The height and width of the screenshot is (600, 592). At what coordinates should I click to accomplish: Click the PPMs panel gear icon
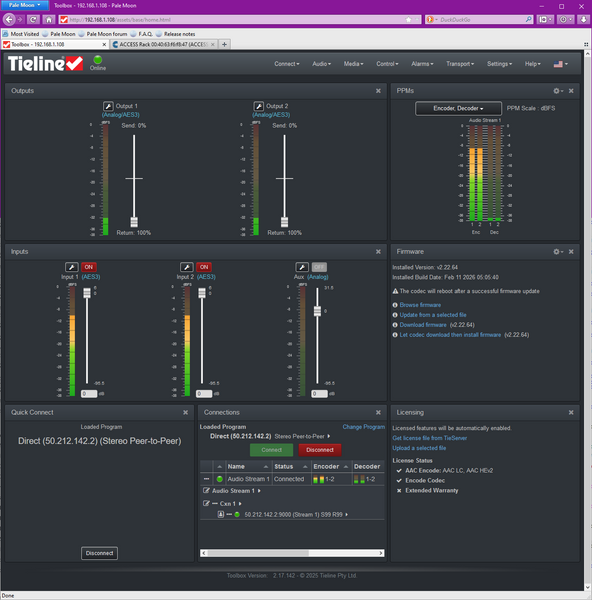pyautogui.click(x=558, y=91)
